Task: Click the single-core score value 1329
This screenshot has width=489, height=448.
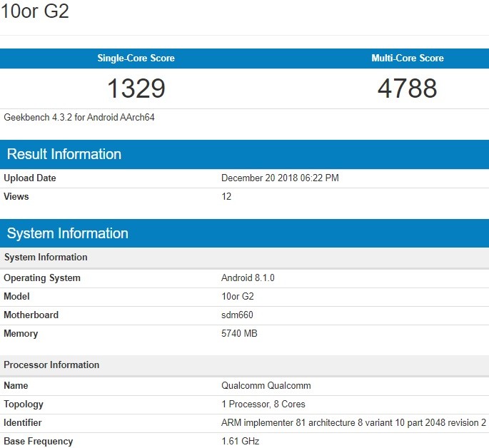Action: (136, 88)
